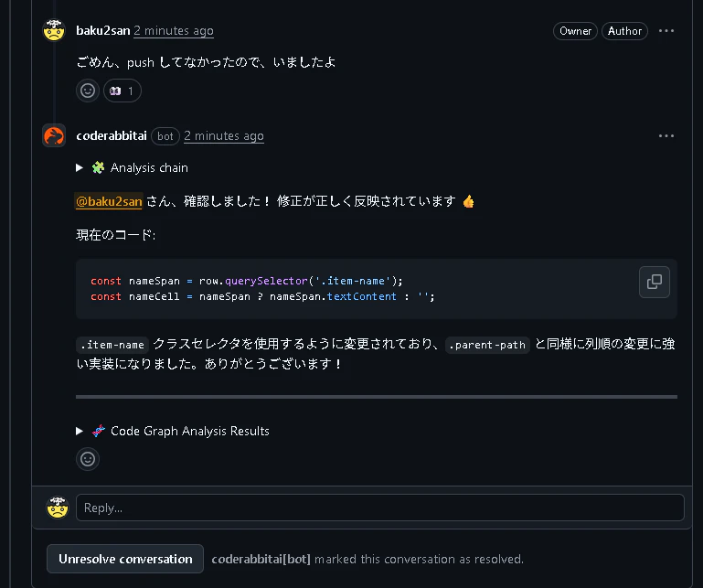Open coderabbitai username link
This screenshot has width=703, height=588.
[112, 136]
